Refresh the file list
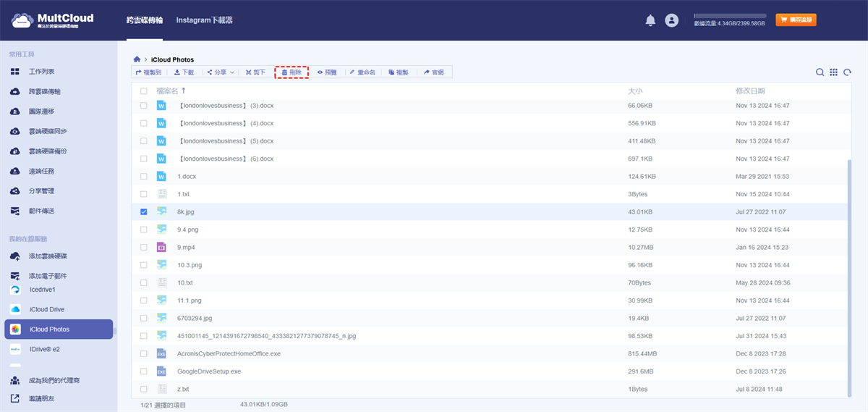Viewport: 868px width, 412px height. [847, 72]
